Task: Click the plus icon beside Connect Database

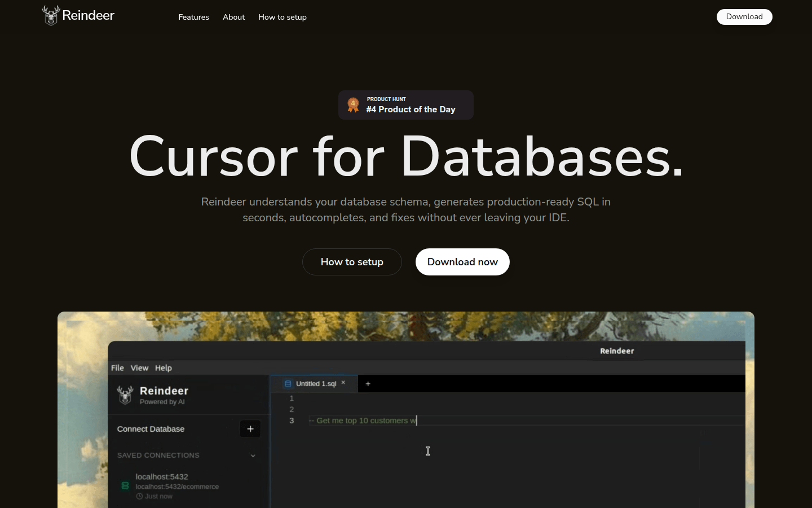Action: pos(250,429)
